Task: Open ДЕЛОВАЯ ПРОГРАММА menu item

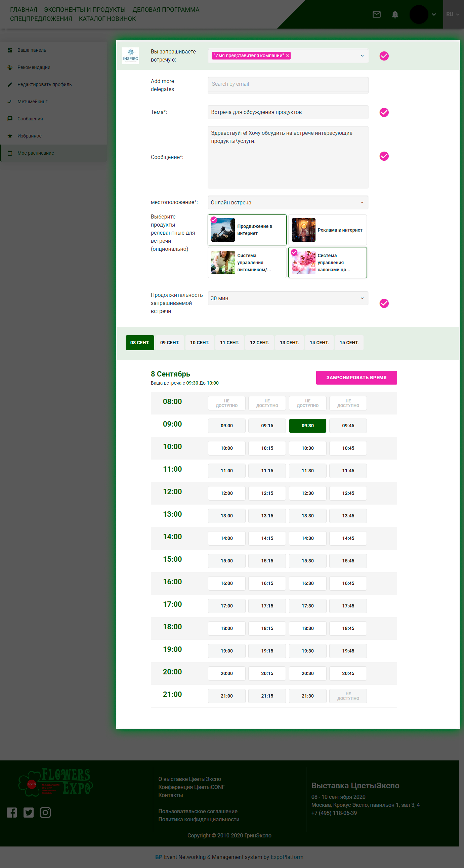Action: pyautogui.click(x=166, y=10)
